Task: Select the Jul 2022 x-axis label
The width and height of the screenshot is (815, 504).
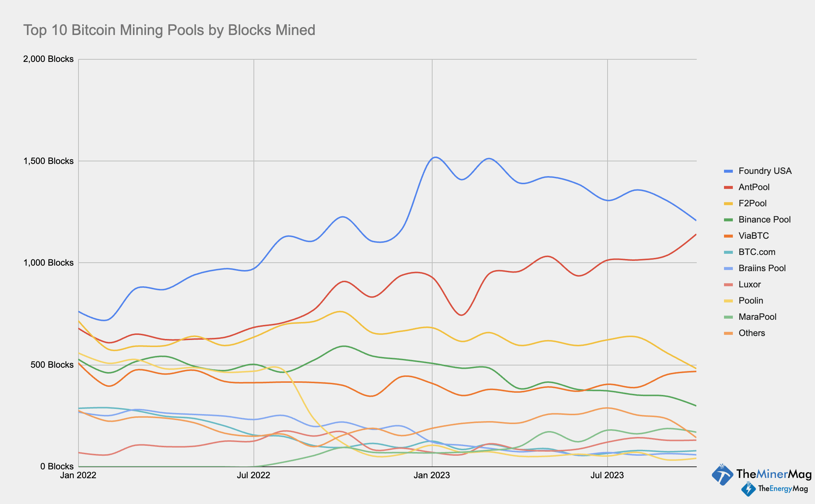Action: click(253, 475)
